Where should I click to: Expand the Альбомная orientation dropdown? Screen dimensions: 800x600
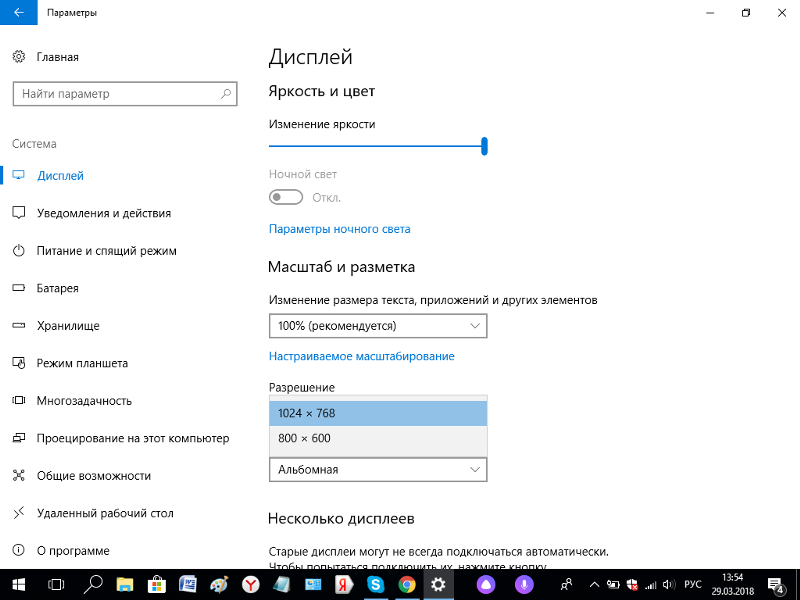(x=378, y=469)
